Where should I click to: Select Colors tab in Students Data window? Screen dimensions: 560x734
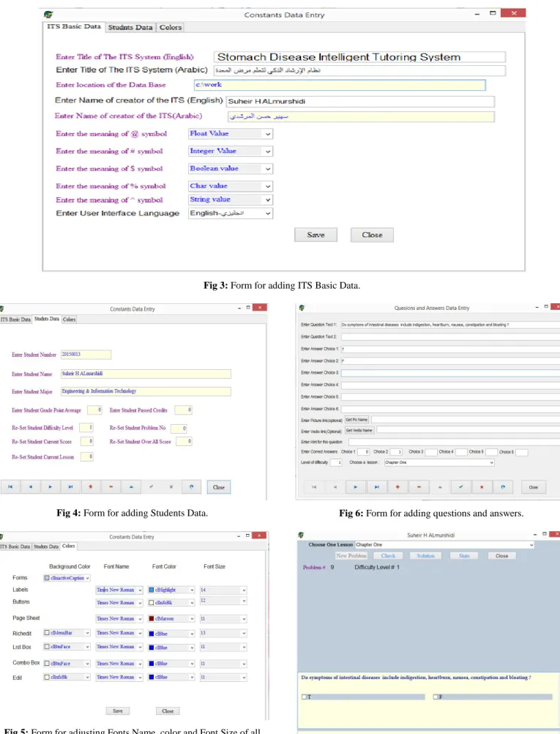70,319
